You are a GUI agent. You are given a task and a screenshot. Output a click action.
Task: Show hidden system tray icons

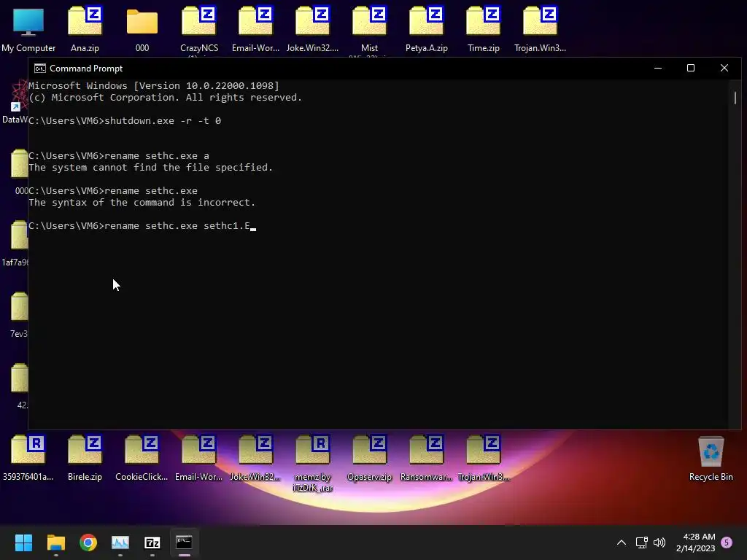click(x=622, y=542)
